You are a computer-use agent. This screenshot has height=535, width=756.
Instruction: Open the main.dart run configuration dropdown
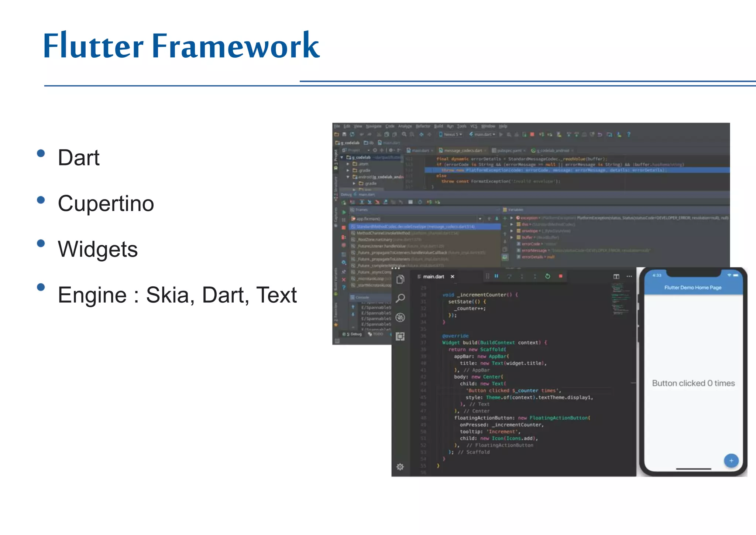click(x=483, y=134)
